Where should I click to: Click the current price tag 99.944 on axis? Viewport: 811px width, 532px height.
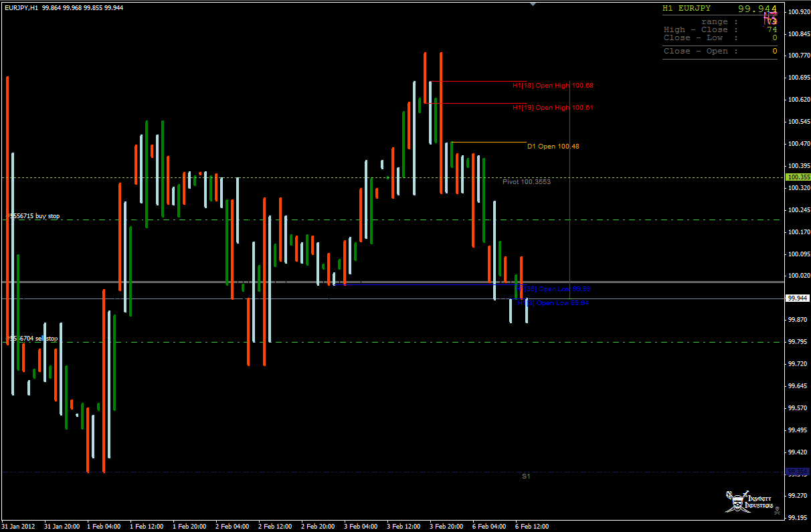point(798,298)
